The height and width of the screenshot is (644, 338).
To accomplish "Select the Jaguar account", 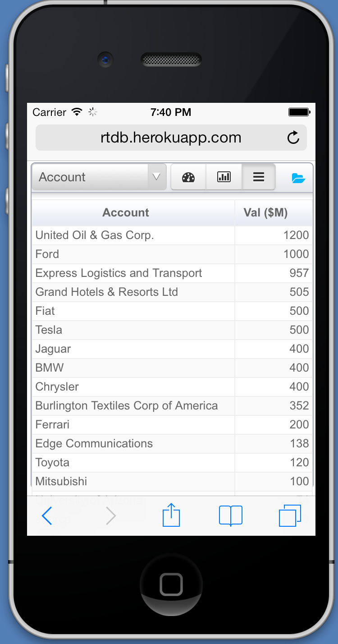I will pos(172,349).
